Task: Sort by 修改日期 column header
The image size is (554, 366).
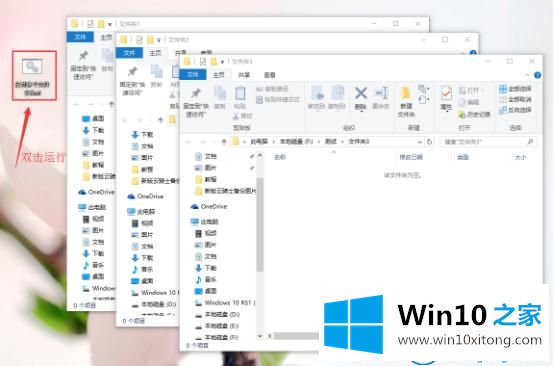Action: [411, 157]
